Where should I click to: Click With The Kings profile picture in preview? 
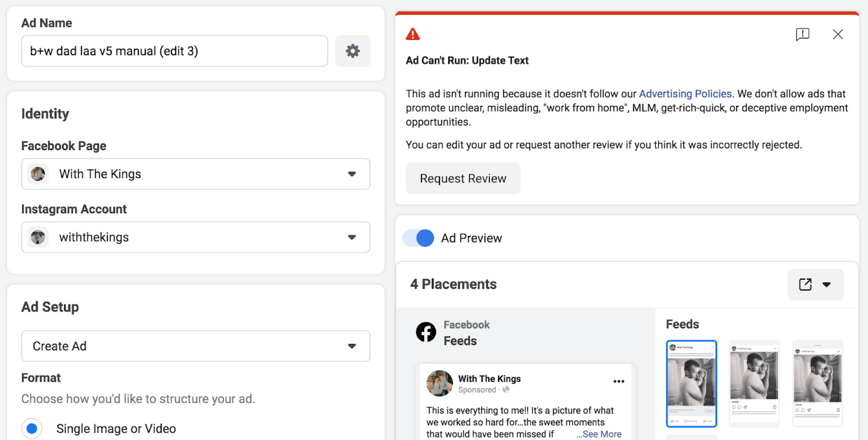[x=439, y=383]
